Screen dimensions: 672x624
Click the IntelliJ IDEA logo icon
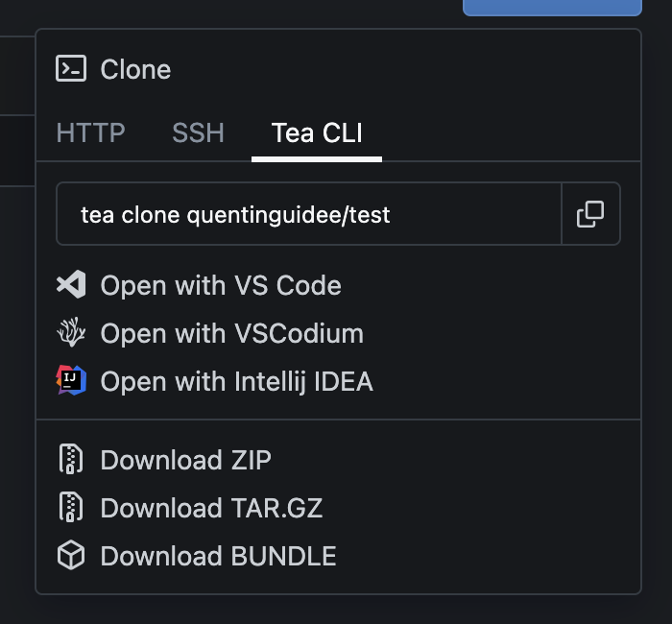coord(71,380)
